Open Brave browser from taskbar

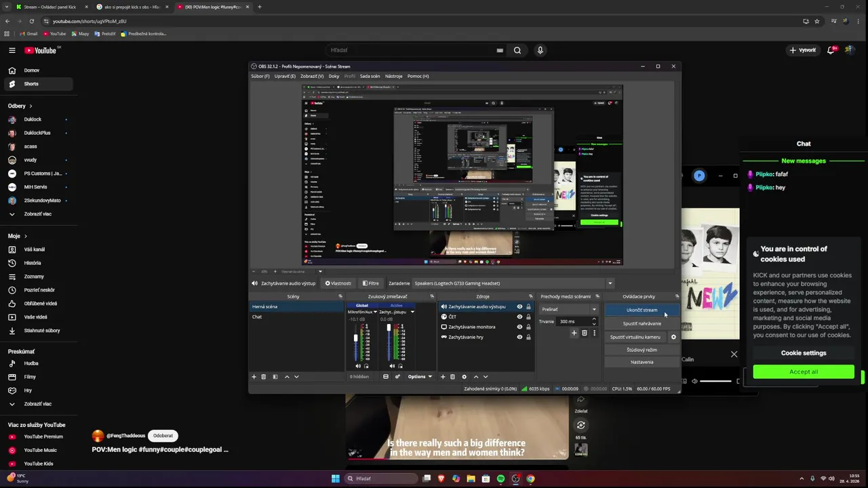pos(441,479)
